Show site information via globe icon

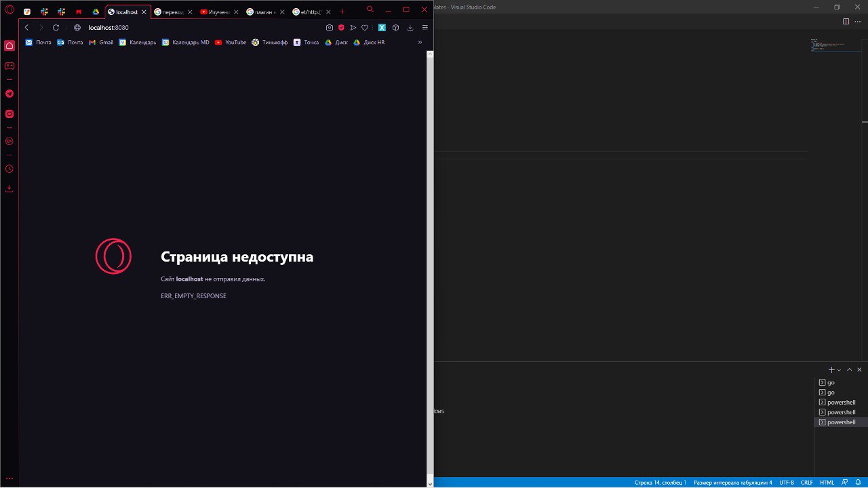pyautogui.click(x=77, y=28)
